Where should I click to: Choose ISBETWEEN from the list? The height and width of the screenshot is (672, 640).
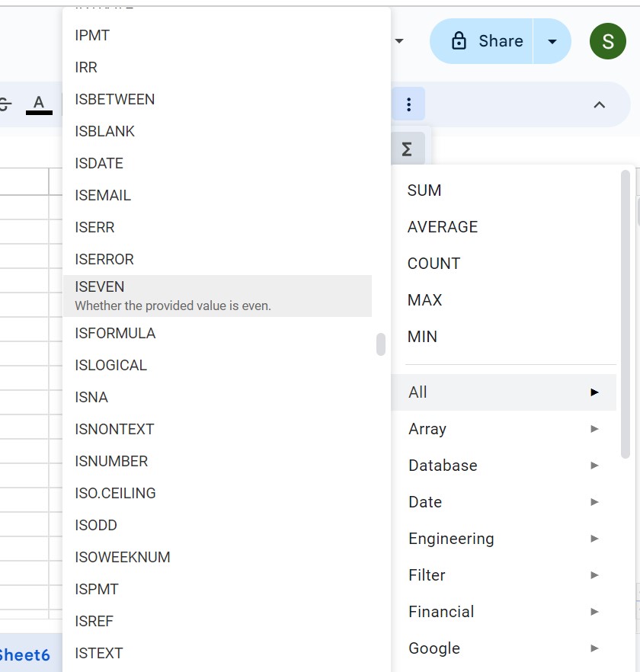(217, 99)
